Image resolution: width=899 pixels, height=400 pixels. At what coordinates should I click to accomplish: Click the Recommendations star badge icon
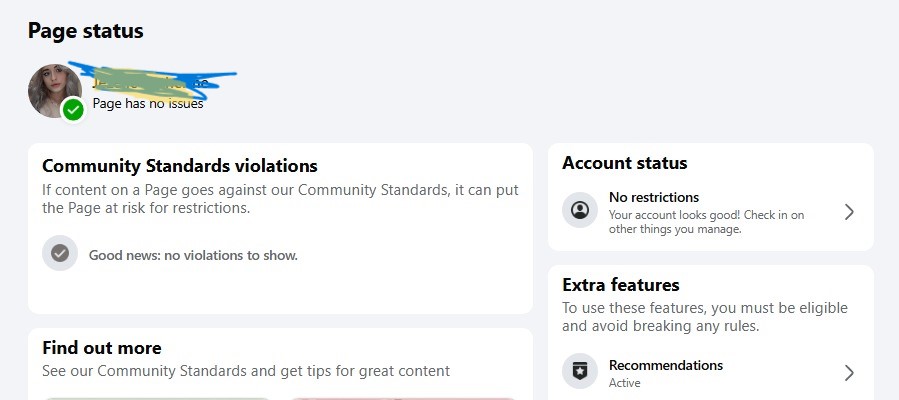coord(580,372)
